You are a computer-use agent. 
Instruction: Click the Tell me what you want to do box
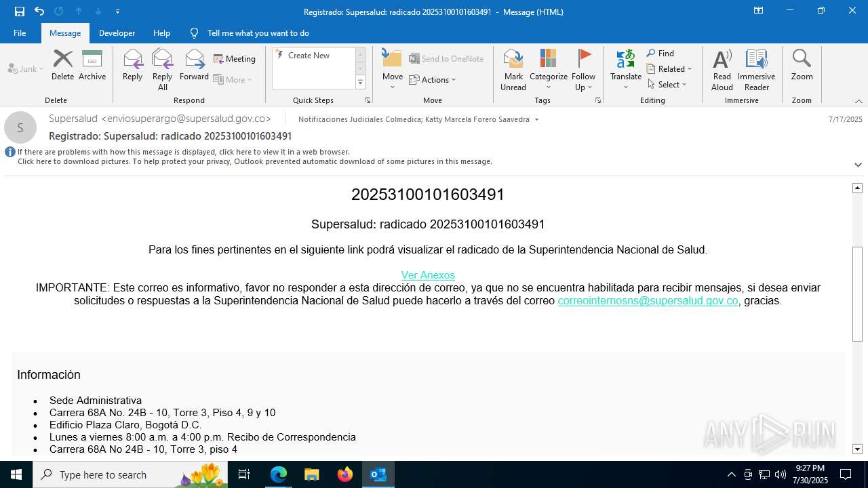coord(258,33)
